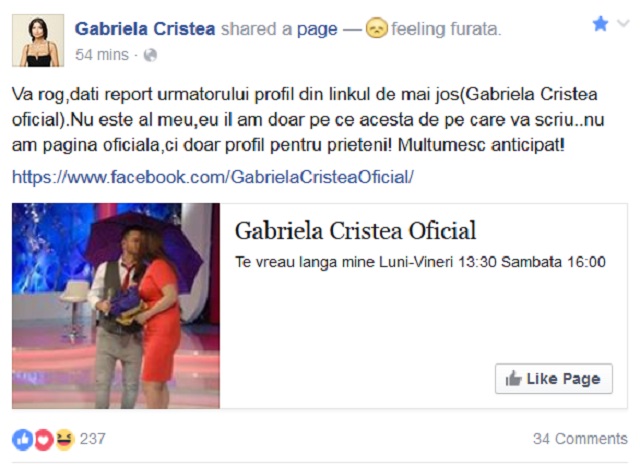Expand the post options chevron
Screen dimensions: 640x466
tap(623, 23)
